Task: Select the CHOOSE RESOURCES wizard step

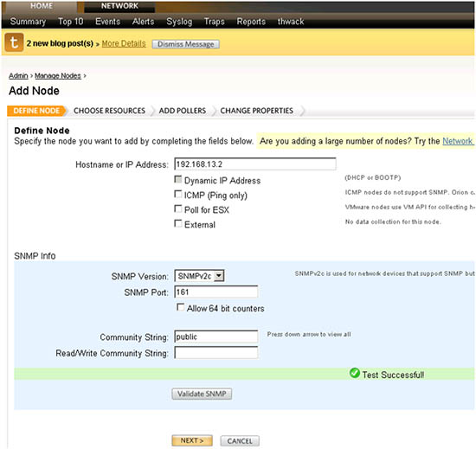Action: coord(109,111)
